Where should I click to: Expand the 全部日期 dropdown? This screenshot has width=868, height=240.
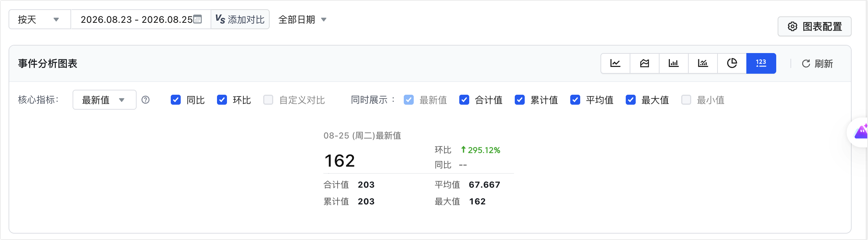point(302,19)
